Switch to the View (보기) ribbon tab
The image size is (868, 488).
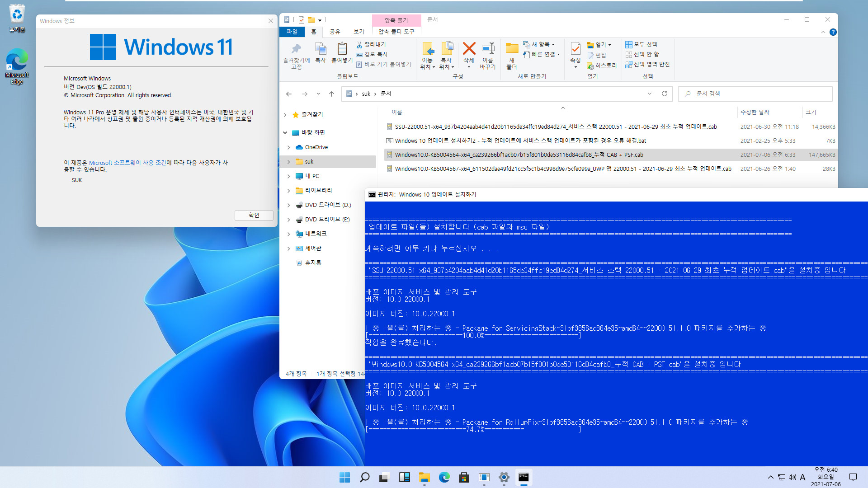click(x=359, y=32)
